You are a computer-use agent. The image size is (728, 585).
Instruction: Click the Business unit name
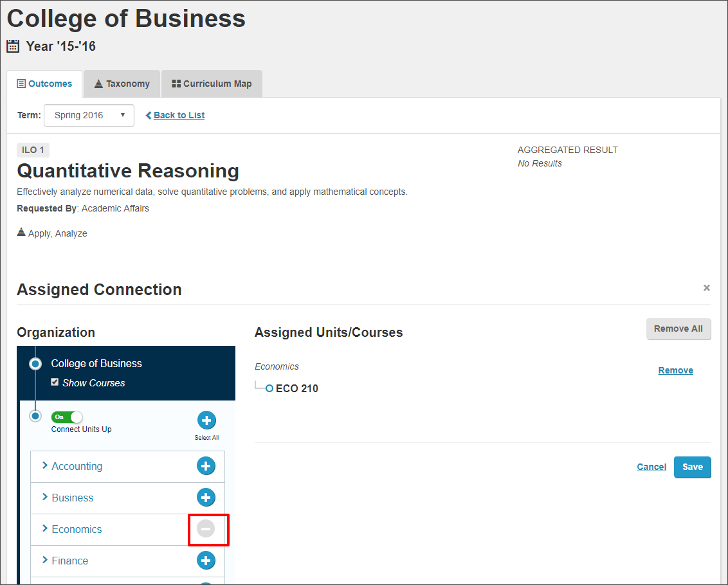(x=73, y=498)
